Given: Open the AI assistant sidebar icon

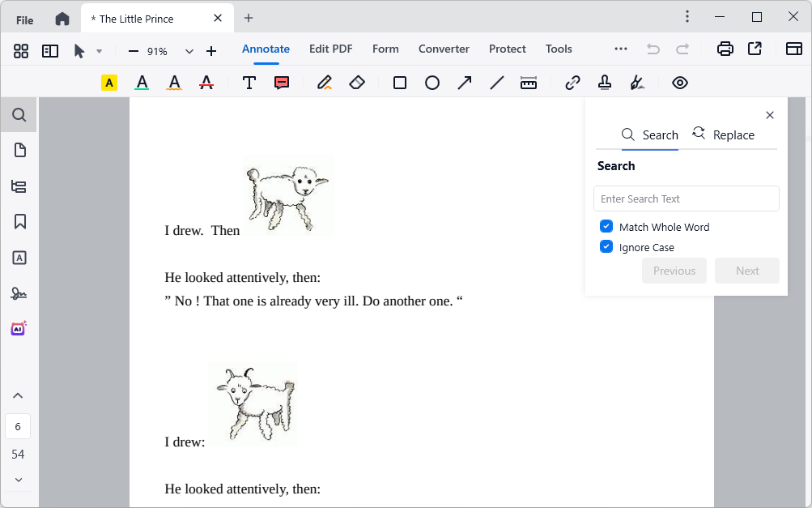Looking at the screenshot, I should point(19,328).
